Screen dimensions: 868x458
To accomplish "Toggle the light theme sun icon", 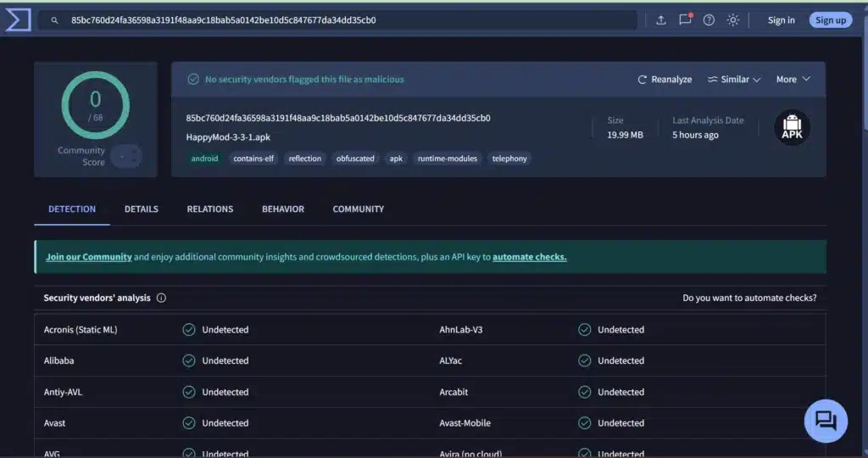I will coord(733,20).
